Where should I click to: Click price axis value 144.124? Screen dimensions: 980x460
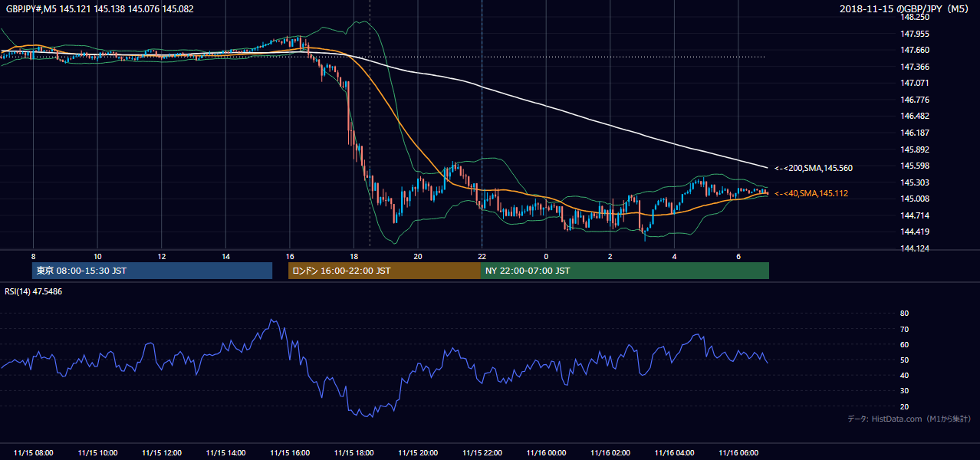tap(914, 248)
